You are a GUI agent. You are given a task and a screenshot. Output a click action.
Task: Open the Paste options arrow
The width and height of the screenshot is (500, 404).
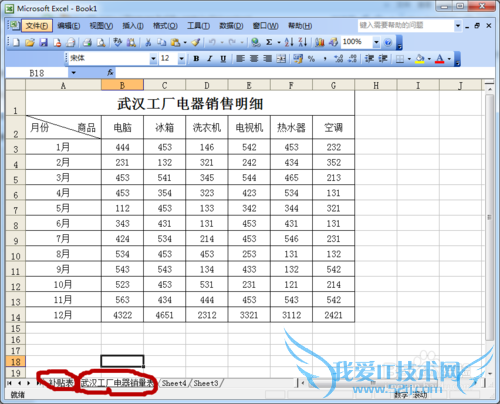click(185, 42)
